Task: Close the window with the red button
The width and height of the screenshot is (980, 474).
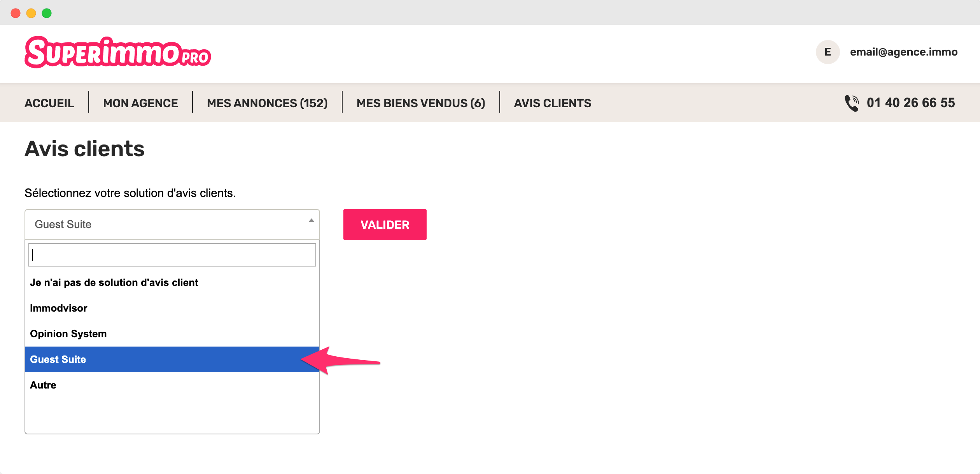Action: tap(16, 13)
